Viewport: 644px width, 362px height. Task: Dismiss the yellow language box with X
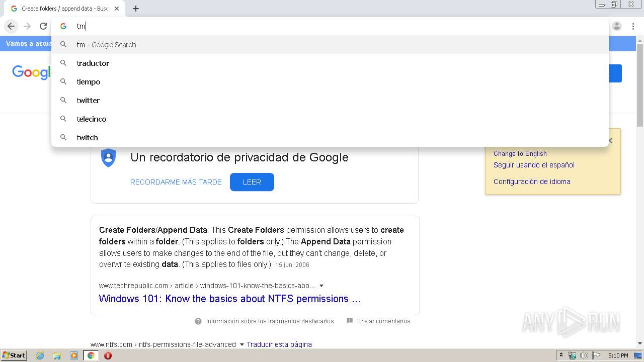click(610, 141)
